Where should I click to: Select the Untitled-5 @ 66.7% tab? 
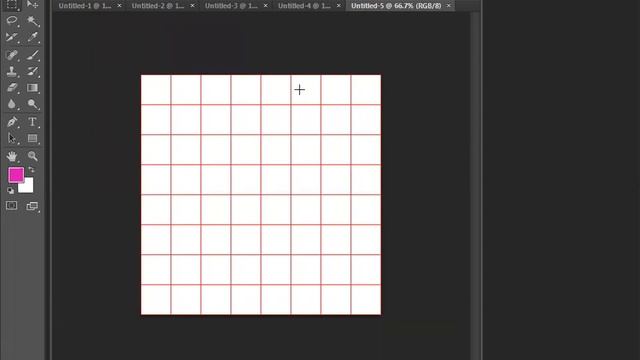point(396,6)
